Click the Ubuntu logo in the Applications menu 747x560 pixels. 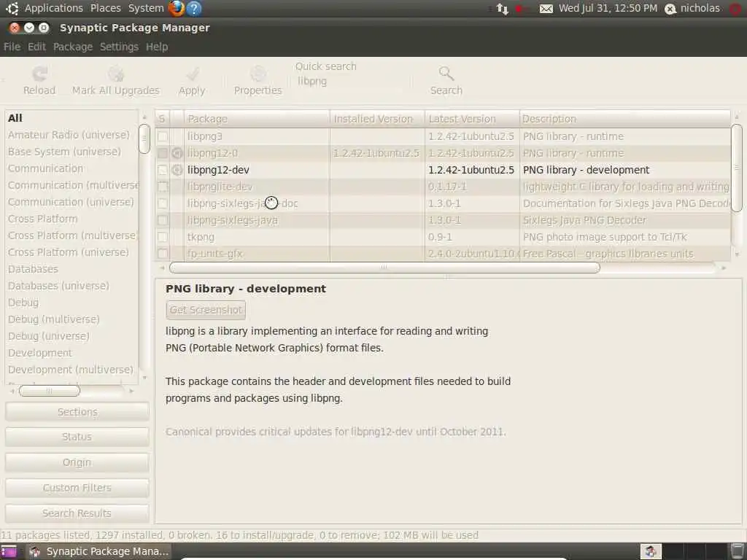point(12,8)
